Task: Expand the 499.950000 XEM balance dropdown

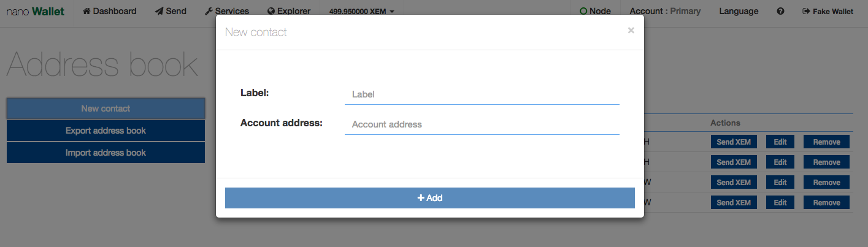Action: point(361,11)
